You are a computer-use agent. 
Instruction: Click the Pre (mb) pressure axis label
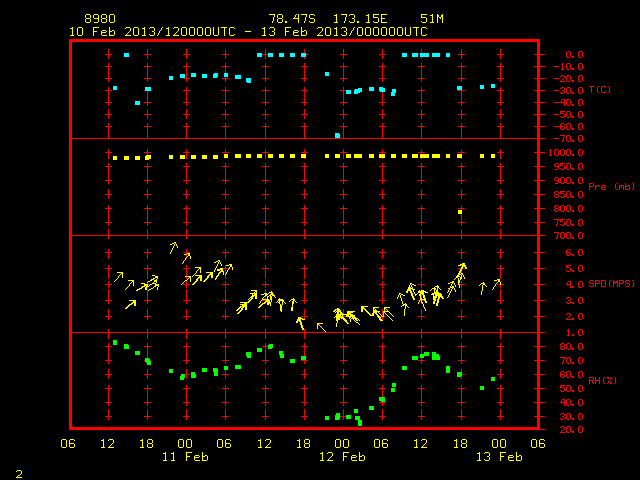611,187
